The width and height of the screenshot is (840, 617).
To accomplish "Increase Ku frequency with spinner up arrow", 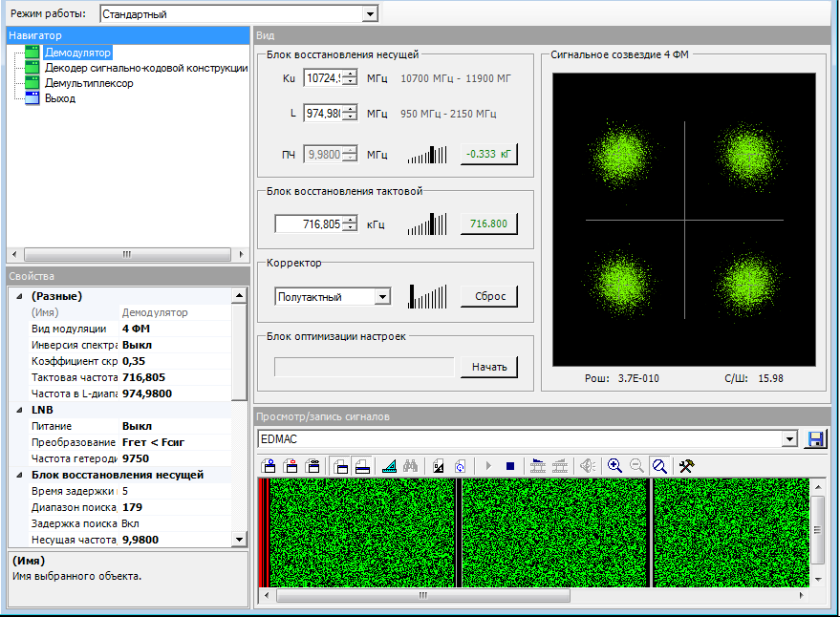I will [x=350, y=74].
